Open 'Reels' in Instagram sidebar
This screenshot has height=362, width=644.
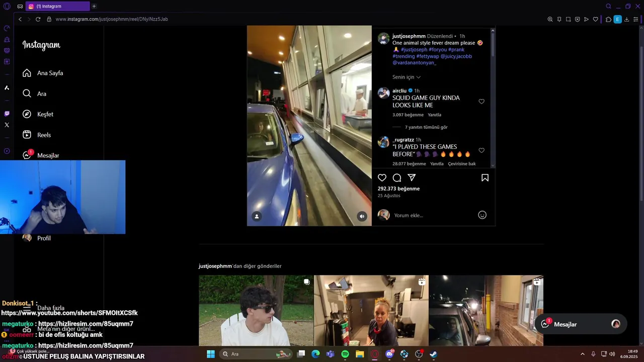[37, 135]
